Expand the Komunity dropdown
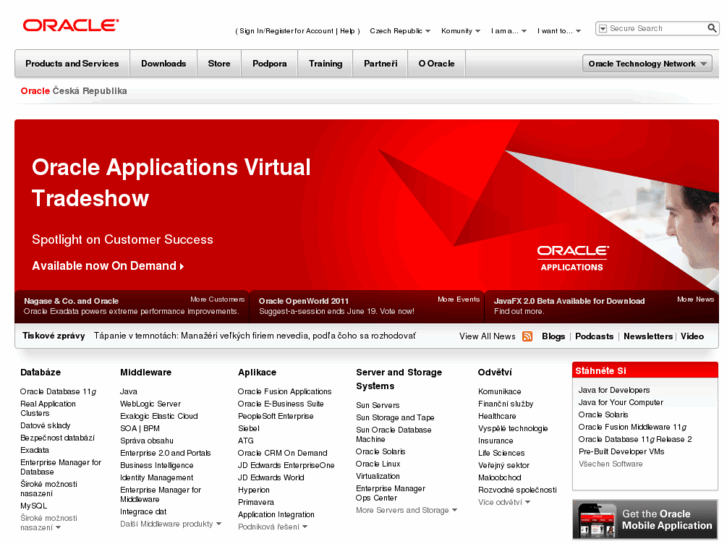 coord(460,31)
